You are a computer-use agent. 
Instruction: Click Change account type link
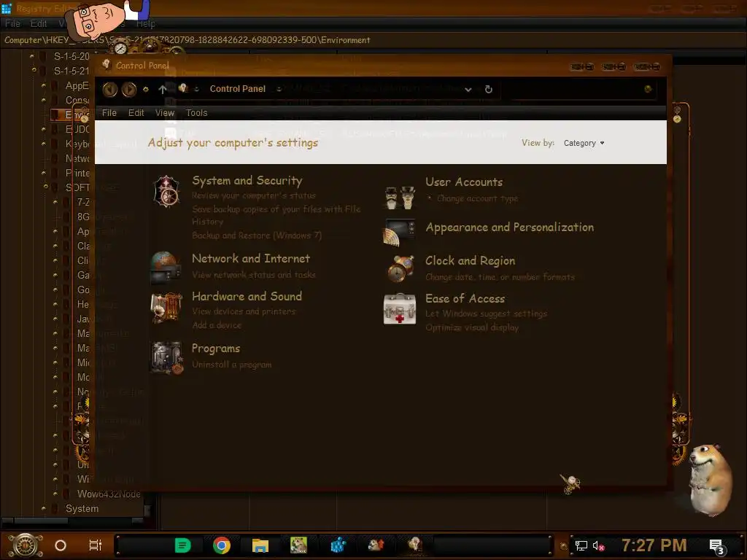pos(477,198)
